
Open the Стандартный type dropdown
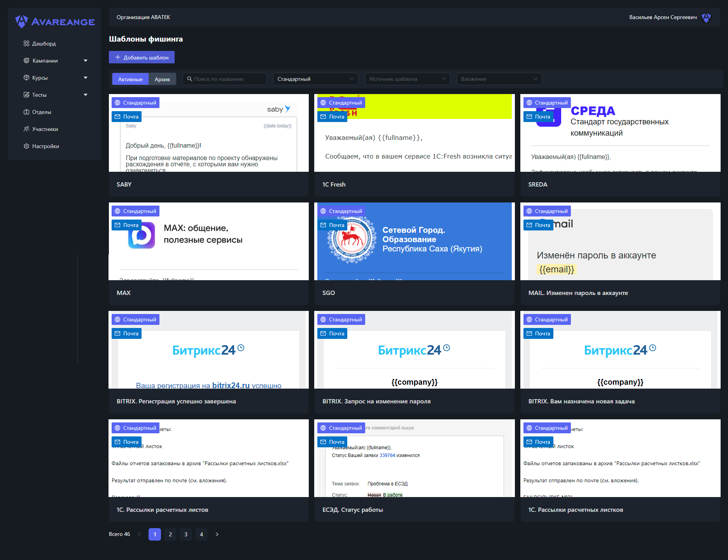tap(315, 79)
